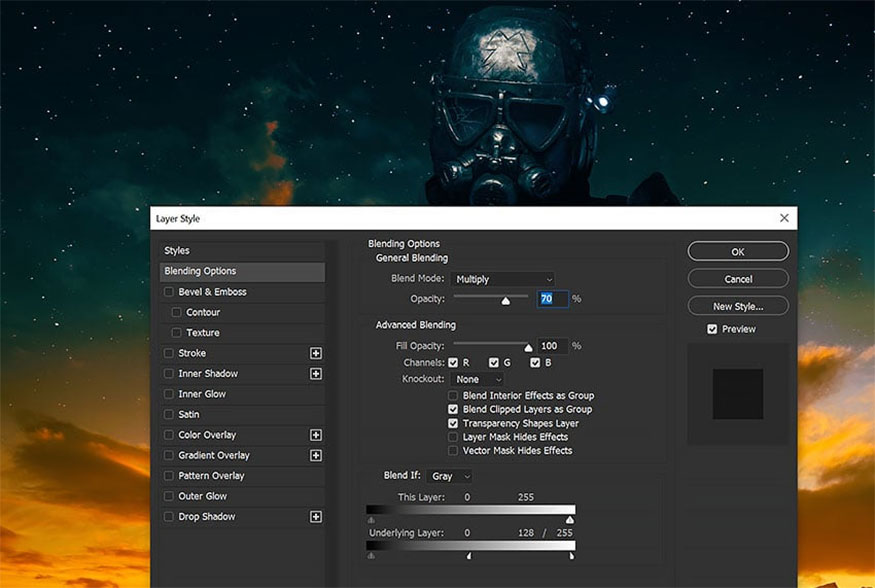Image resolution: width=875 pixels, height=588 pixels.
Task: Enable the Color Overlay checkbox
Action: click(169, 435)
